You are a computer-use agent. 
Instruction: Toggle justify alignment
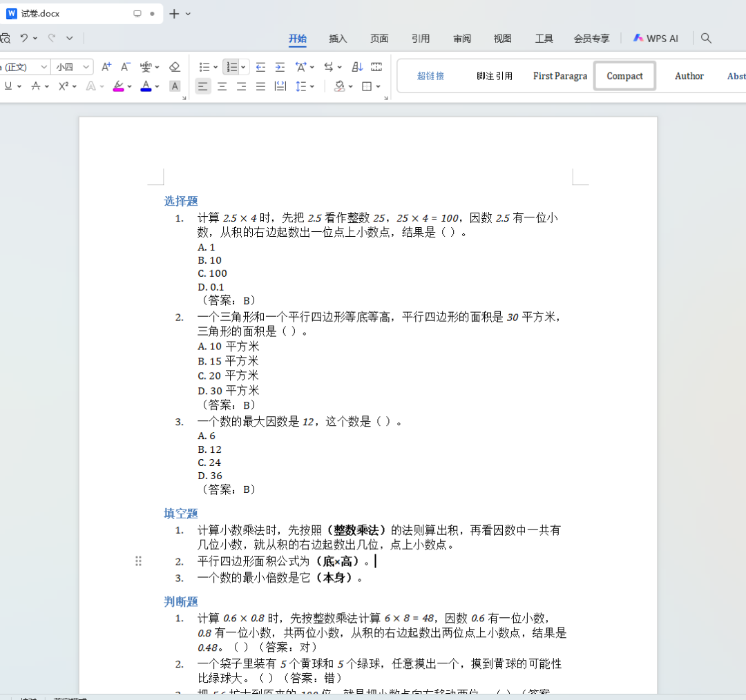point(260,86)
